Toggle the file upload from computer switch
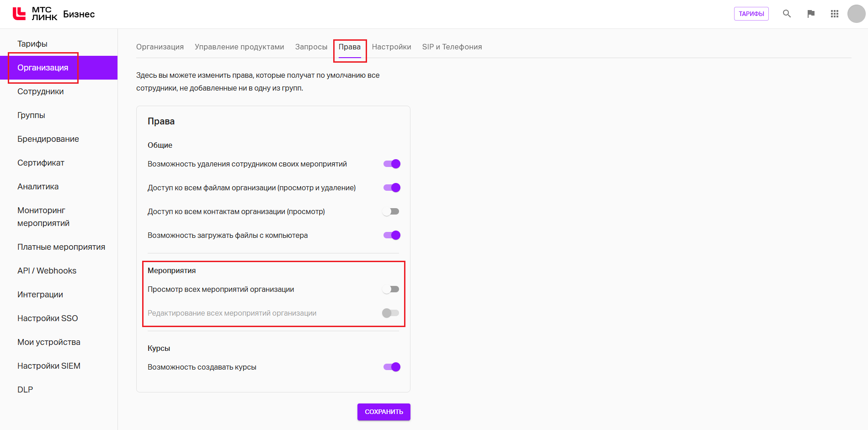The width and height of the screenshot is (868, 430). (392, 235)
